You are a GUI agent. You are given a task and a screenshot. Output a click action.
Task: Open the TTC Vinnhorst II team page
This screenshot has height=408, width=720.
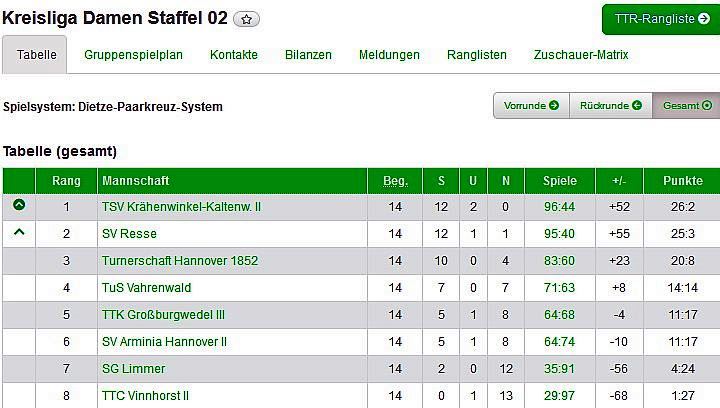click(145, 396)
